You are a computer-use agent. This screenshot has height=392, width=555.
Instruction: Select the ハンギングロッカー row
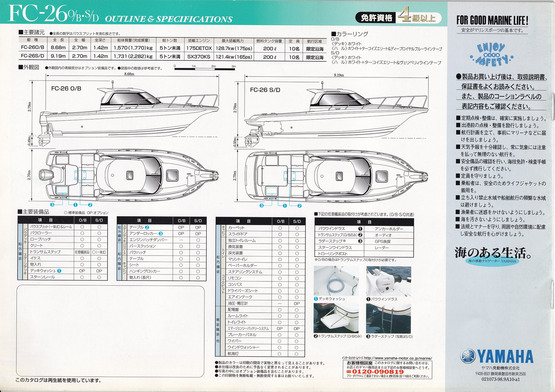point(167,271)
